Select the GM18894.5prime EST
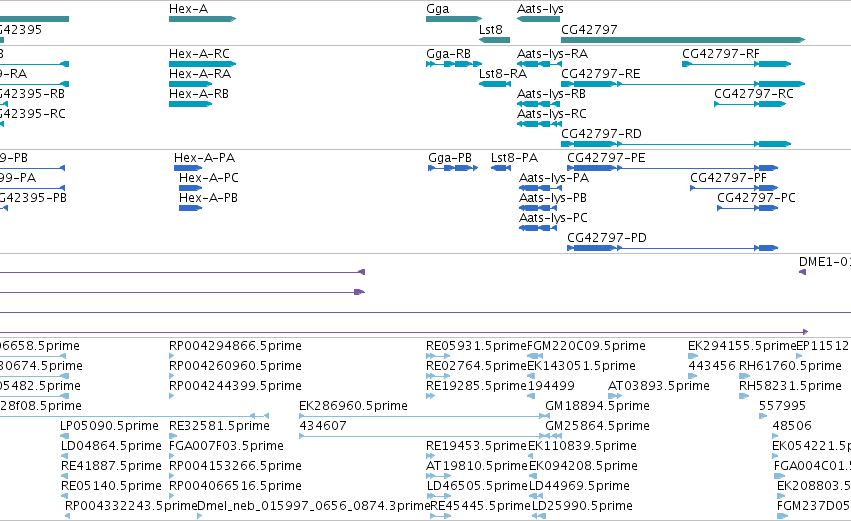 click(x=549, y=416)
